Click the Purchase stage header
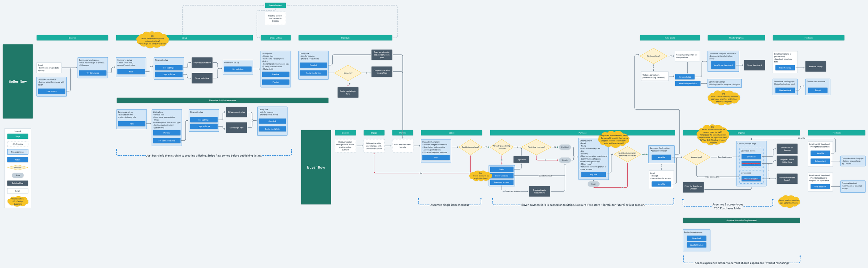 [582, 133]
